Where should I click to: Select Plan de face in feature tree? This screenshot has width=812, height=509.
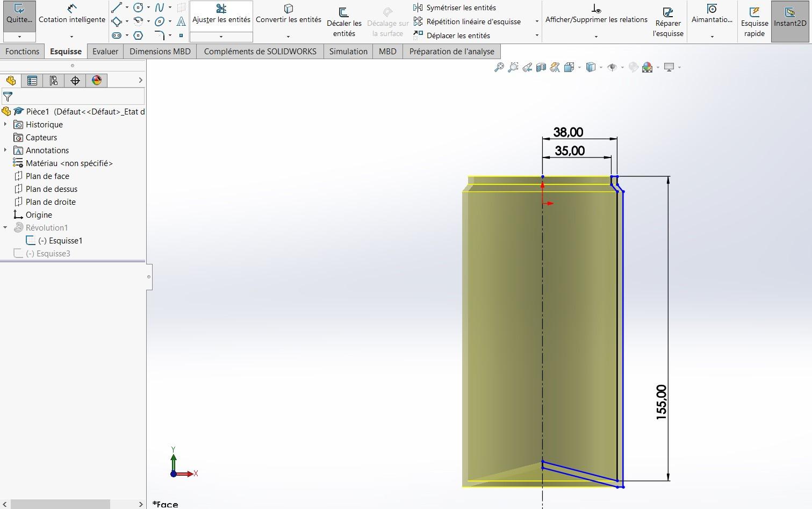(47, 176)
